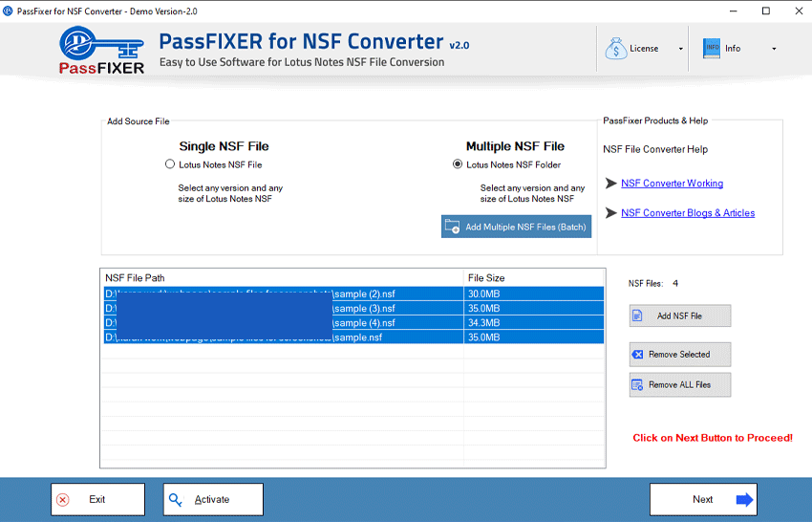Viewport: 812px width, 522px height.
Task: Maximize the PassFixer window
Action: (766, 11)
